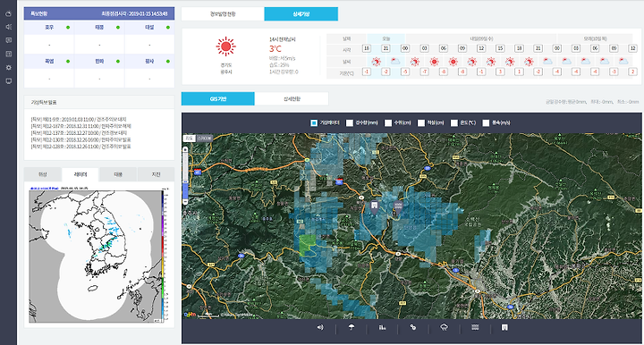Click the zoom slider on the map

point(185,175)
